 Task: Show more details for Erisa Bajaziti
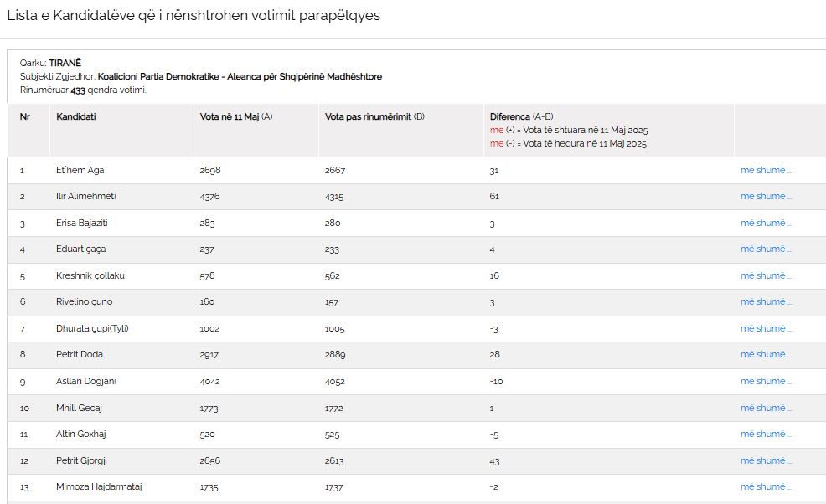(x=766, y=223)
